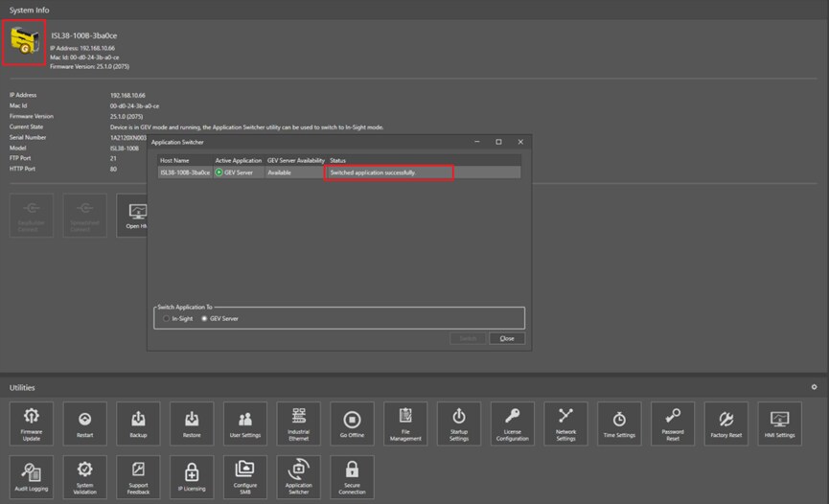This screenshot has width=829, height=504.
Task: Open the Secure Connection utility
Action: 352,477
